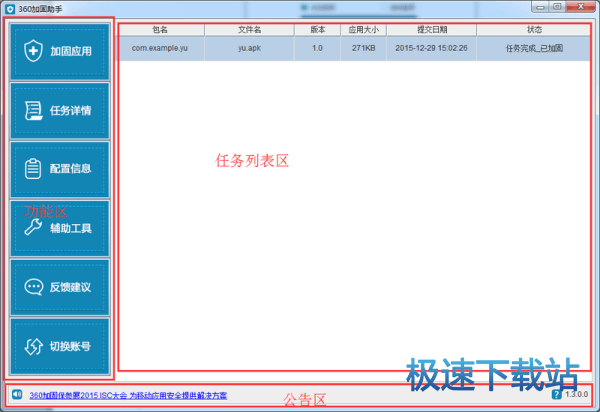Sort by the 包名 column header

[160, 30]
